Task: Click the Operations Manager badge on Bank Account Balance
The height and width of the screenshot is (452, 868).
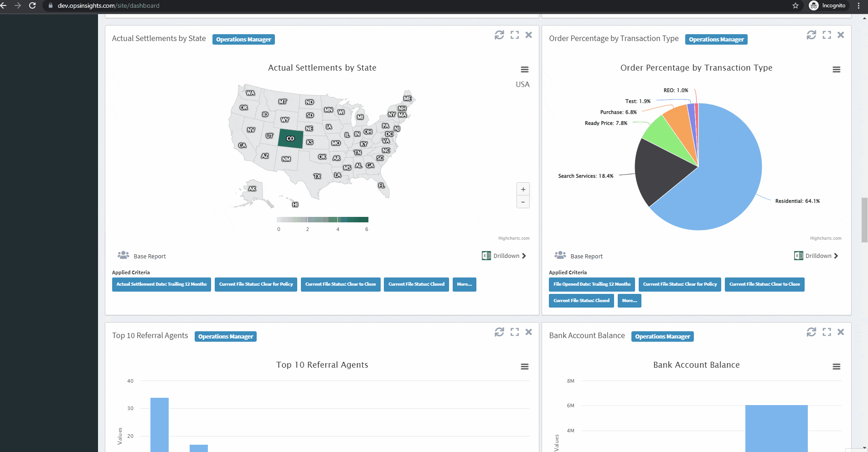Action: pos(662,336)
